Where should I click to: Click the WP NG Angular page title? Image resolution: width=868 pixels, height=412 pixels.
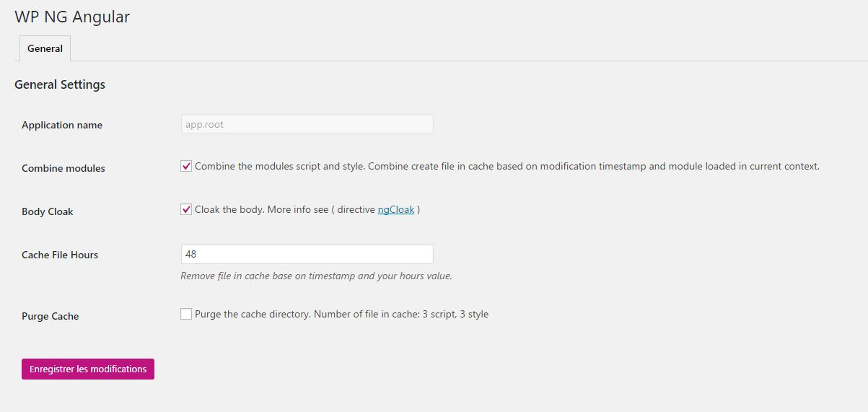coord(72,17)
